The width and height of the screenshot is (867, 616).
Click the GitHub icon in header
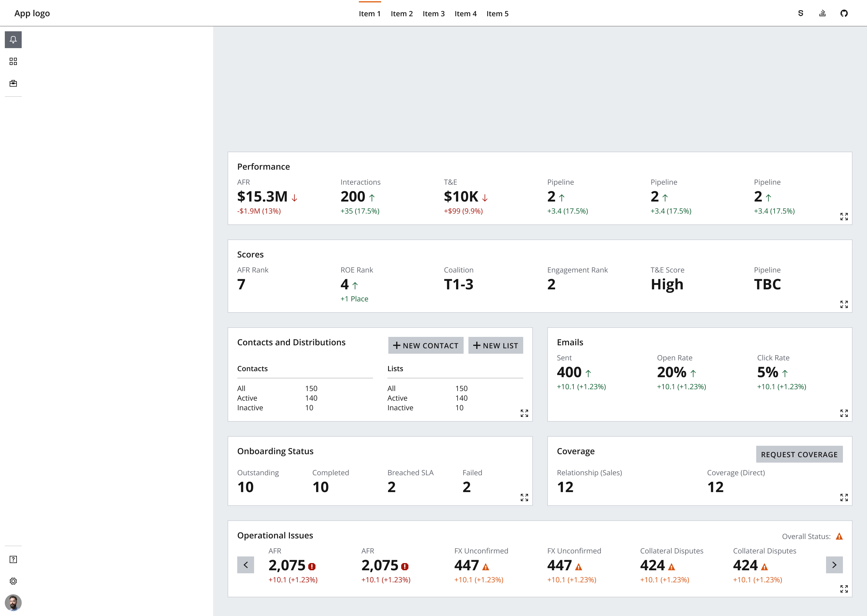(844, 14)
